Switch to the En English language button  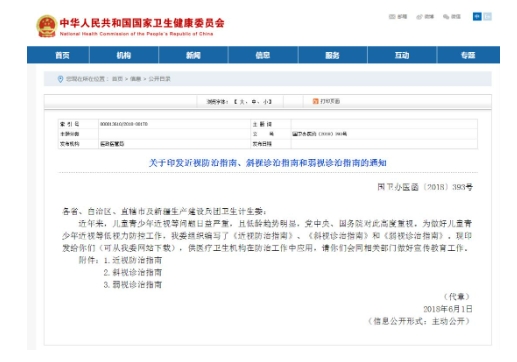(x=487, y=16)
